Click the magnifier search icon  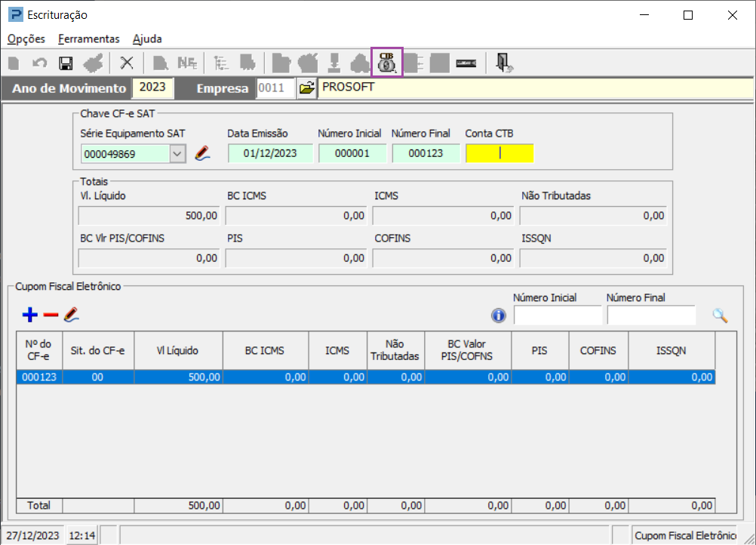click(x=720, y=316)
